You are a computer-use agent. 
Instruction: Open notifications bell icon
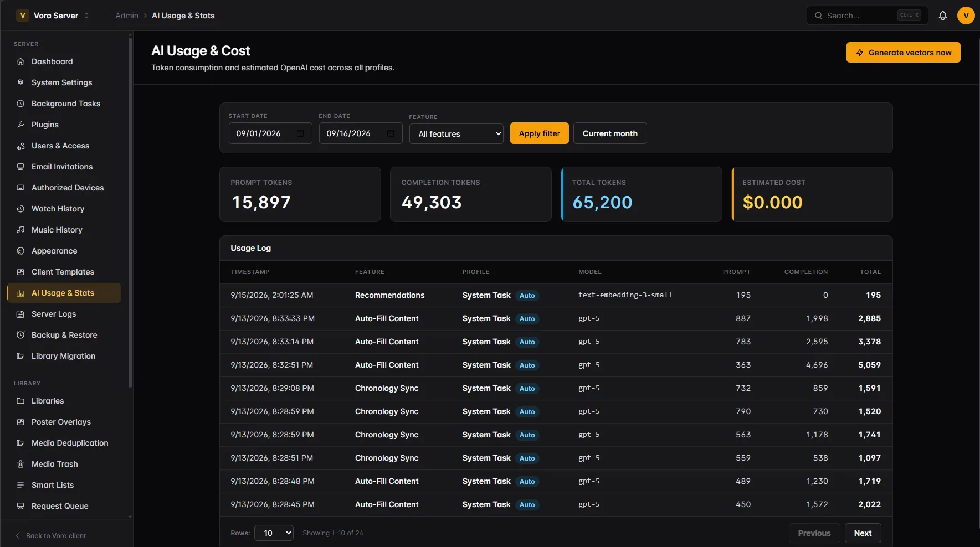click(942, 16)
